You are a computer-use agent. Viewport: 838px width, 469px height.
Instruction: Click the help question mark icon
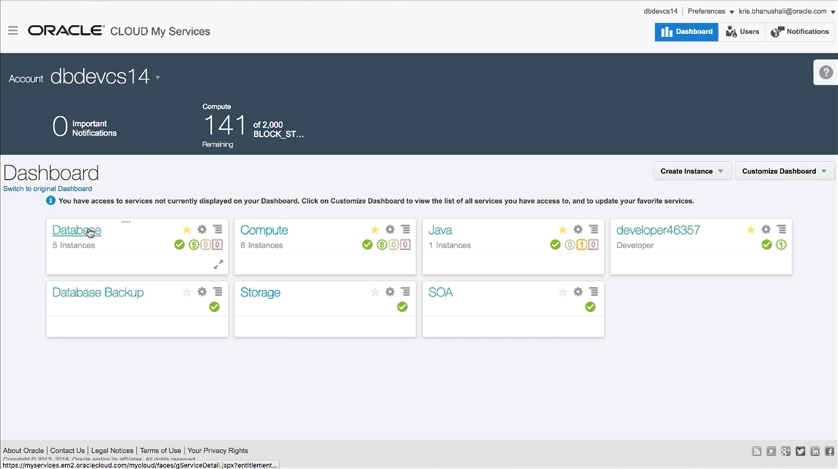tap(826, 72)
